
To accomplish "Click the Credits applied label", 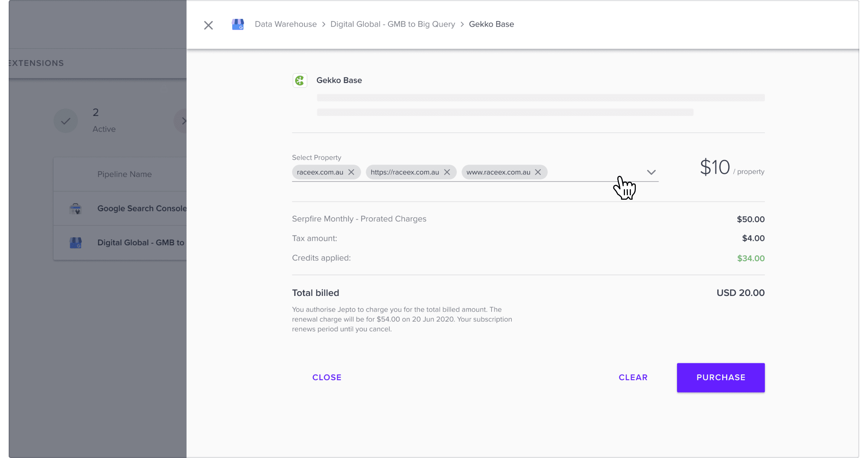I will coord(322,258).
